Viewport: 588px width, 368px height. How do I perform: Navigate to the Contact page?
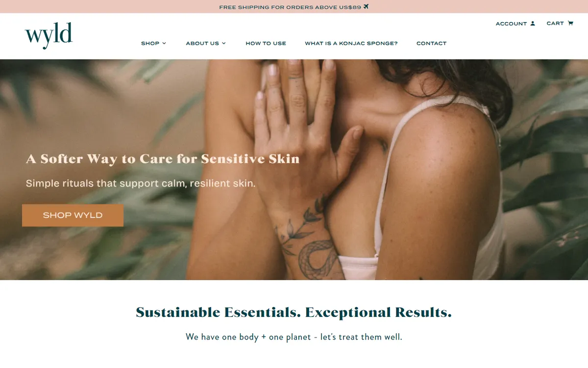pyautogui.click(x=431, y=43)
